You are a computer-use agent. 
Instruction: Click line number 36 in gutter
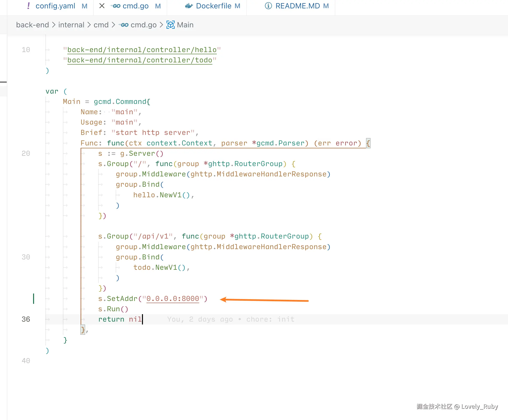[x=26, y=319]
